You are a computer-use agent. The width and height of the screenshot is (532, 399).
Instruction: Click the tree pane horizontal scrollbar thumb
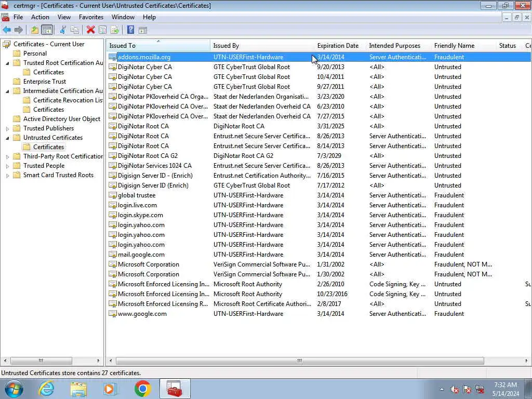pos(41,361)
